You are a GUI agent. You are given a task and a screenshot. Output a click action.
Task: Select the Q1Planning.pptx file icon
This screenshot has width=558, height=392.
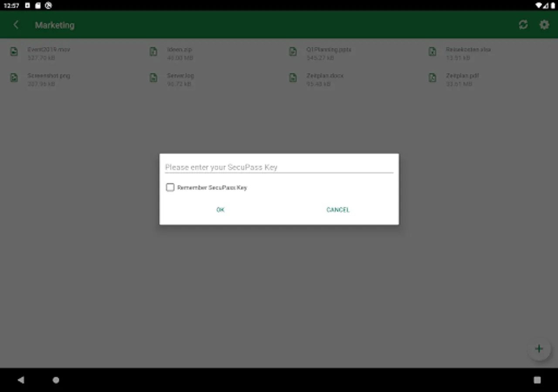click(293, 52)
